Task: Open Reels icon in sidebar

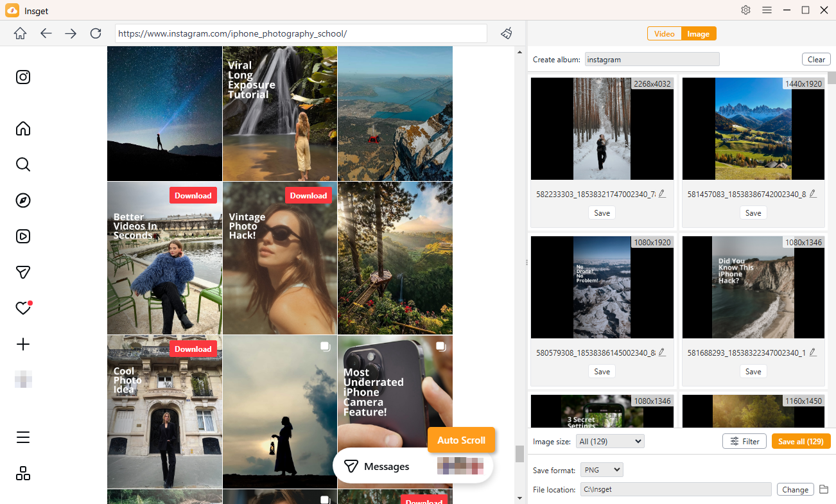Action: pos(23,236)
